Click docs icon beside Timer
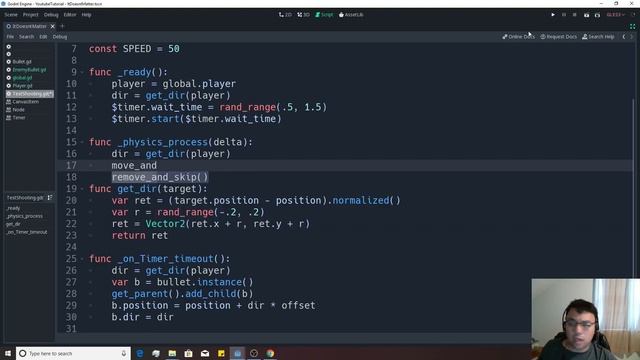This screenshot has width=640, height=360. click(9, 118)
